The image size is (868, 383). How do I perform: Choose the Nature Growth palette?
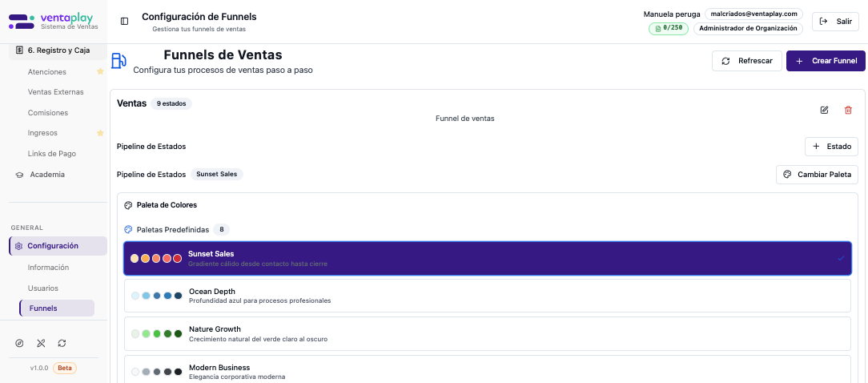(487, 333)
